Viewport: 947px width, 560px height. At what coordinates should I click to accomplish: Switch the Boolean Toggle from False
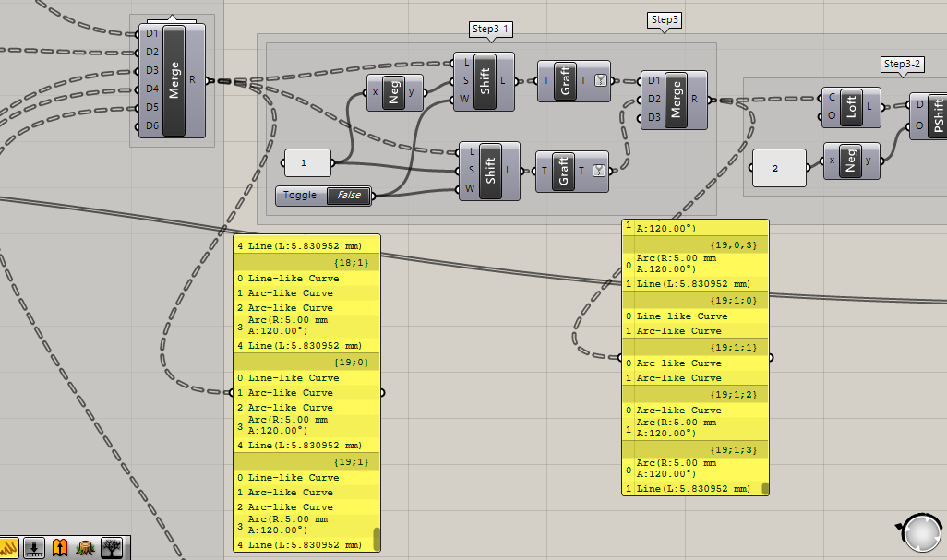click(350, 195)
